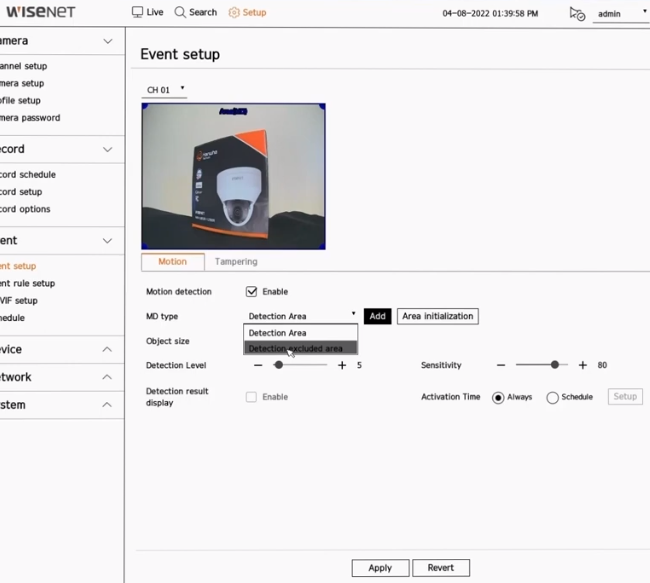Open ONVIF setup in sidebar
Screen dimensions: 650x583
[19, 301]
